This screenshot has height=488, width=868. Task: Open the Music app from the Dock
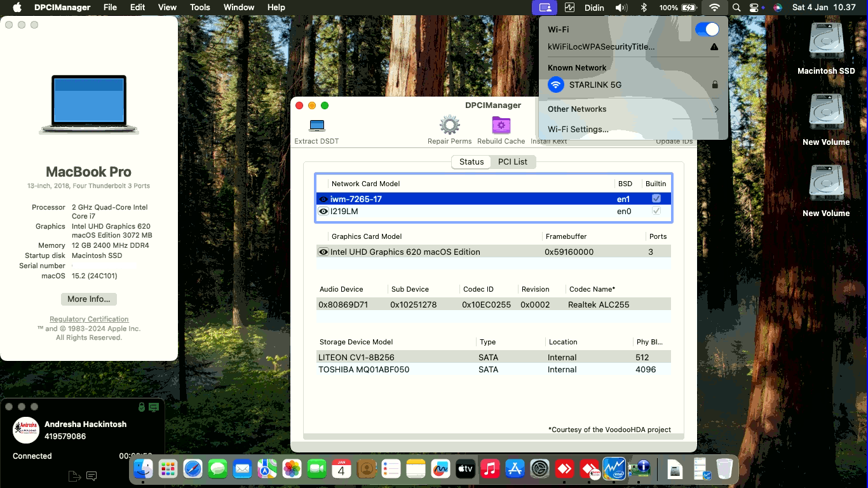(490, 469)
